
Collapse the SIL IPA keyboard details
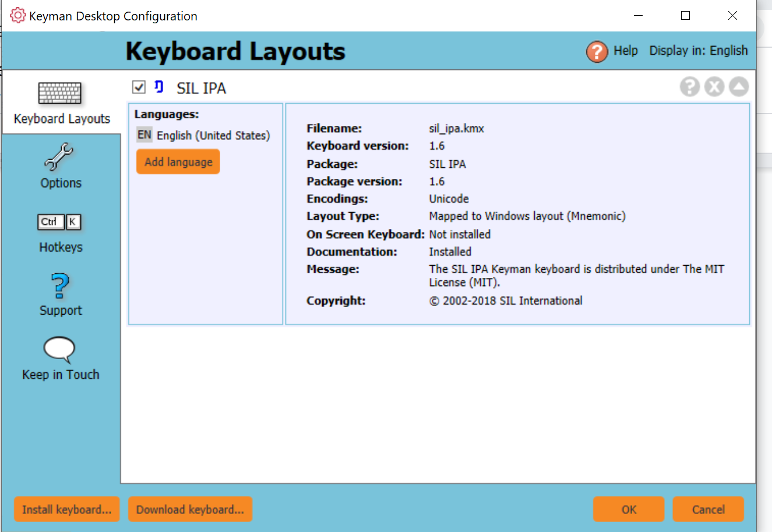coord(739,87)
